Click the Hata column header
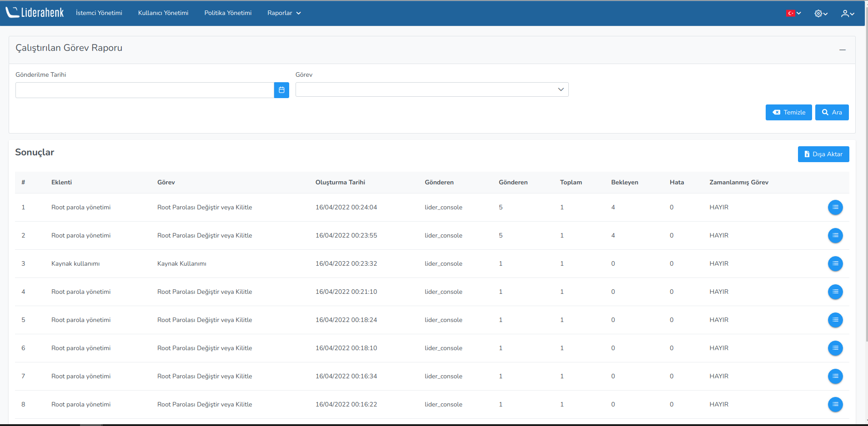Image resolution: width=868 pixels, height=426 pixels. pyautogui.click(x=677, y=182)
